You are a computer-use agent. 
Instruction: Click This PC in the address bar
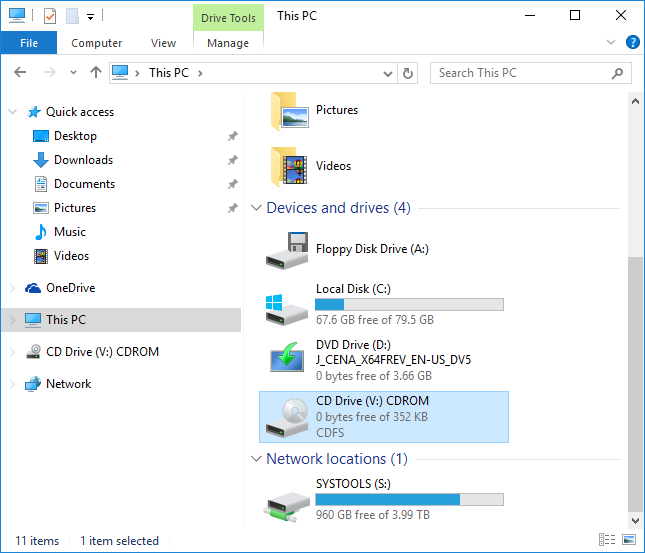click(x=169, y=73)
